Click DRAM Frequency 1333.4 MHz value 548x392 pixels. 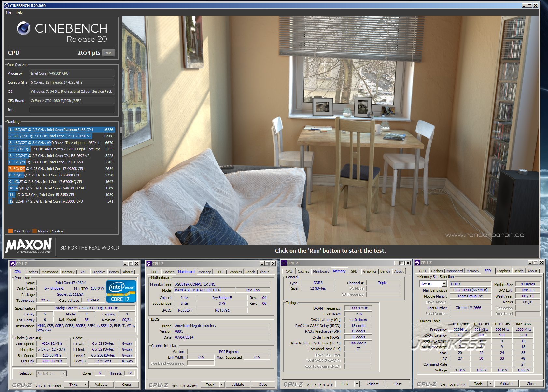tap(358, 308)
